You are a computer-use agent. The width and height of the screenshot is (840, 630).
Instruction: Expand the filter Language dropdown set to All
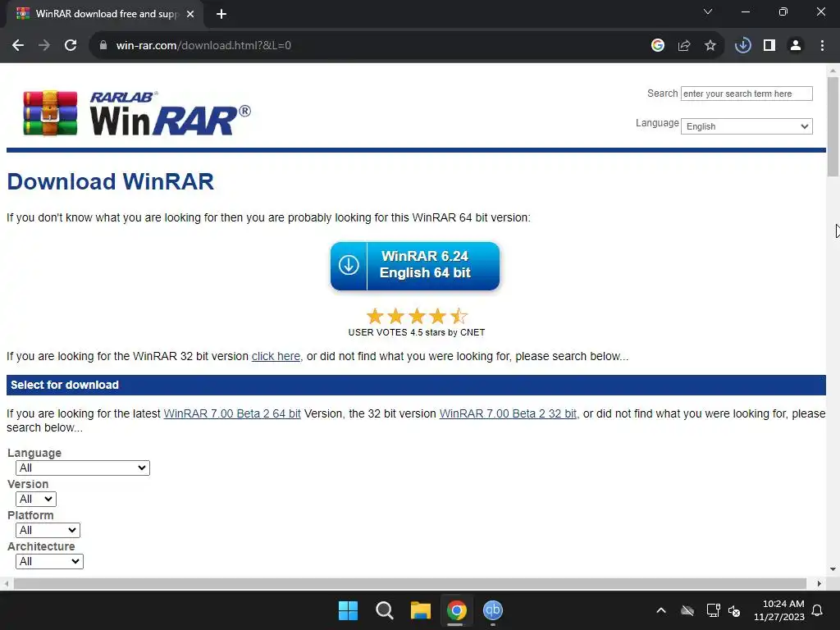[83, 468]
